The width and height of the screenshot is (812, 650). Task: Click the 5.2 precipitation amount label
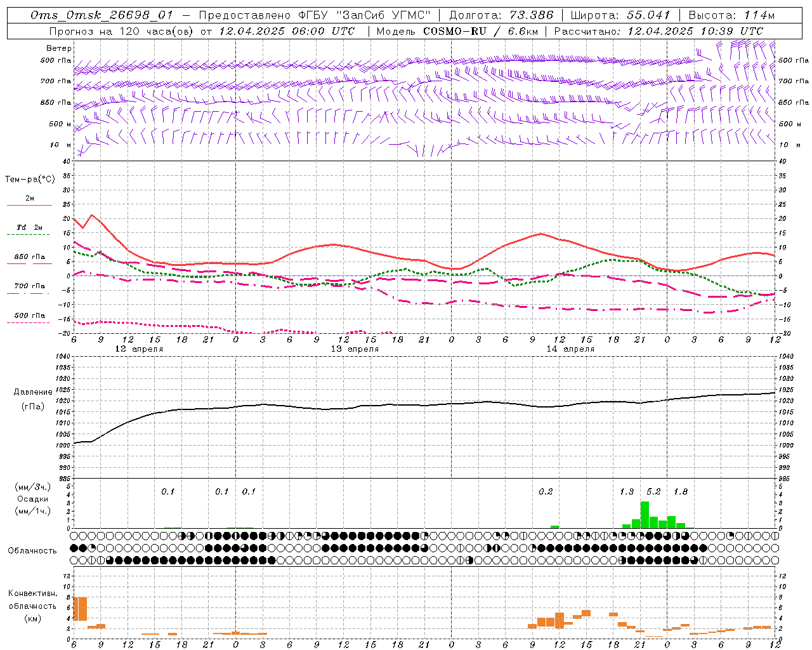[x=653, y=491]
